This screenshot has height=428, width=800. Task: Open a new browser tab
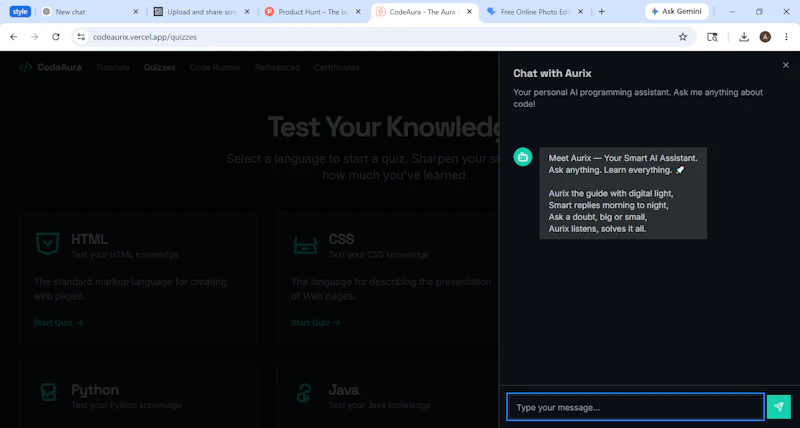[602, 12]
